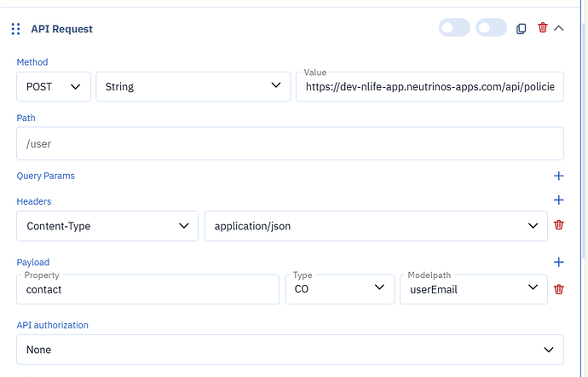Remove the Content-Type header row
This screenshot has width=588, height=377.
559,225
